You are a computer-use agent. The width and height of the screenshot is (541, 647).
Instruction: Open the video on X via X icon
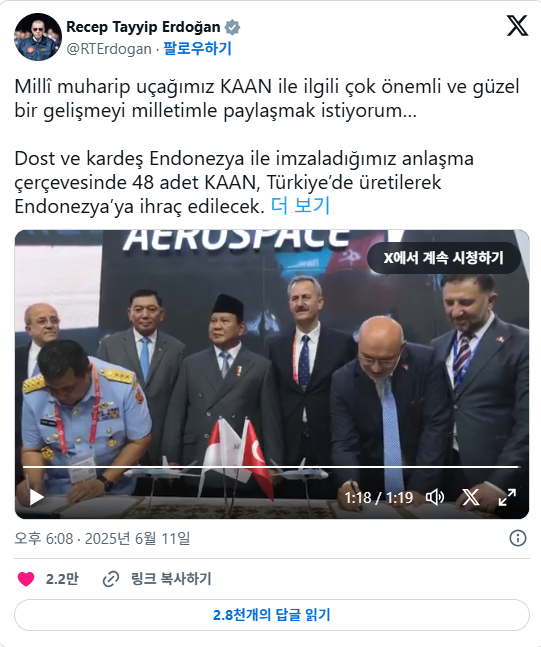[x=470, y=497]
